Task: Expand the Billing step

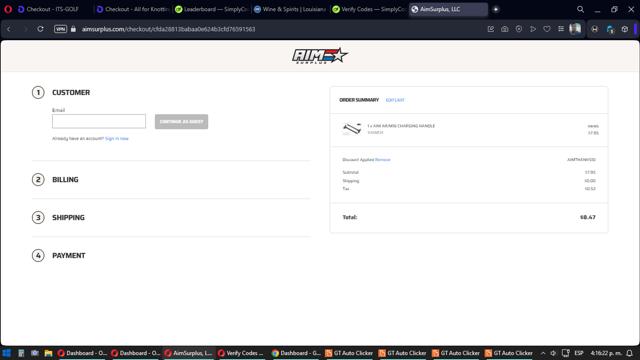Action: click(65, 180)
